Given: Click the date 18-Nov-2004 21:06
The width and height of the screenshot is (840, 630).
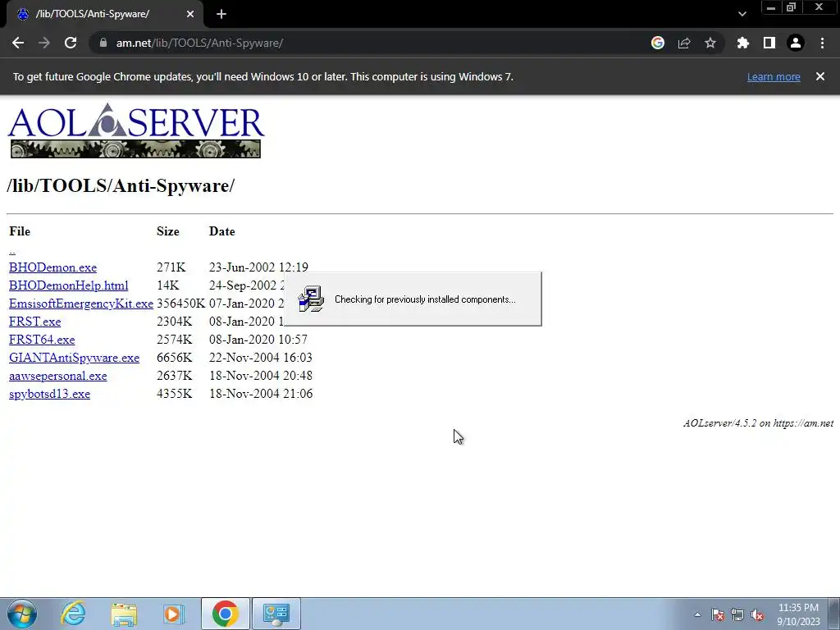Looking at the screenshot, I should 260,394.
